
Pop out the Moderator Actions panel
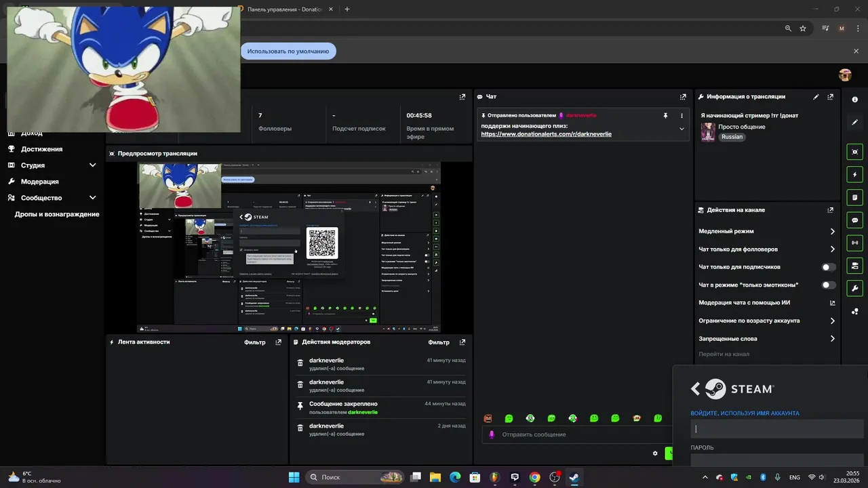pyautogui.click(x=462, y=342)
